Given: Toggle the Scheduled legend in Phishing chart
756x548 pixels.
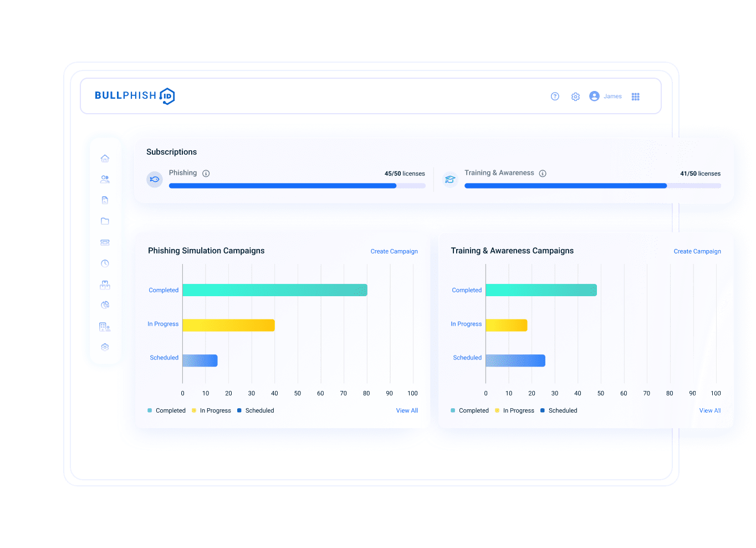Looking at the screenshot, I should click(x=256, y=410).
